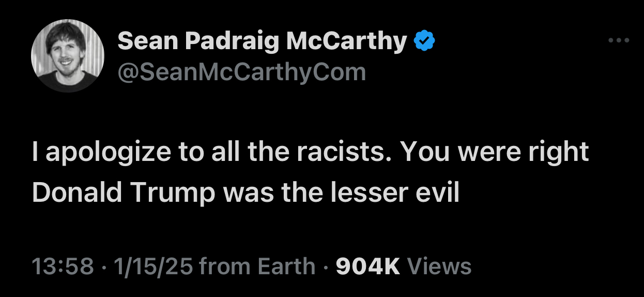Click the word "Earth" in the metadata

click(286, 266)
